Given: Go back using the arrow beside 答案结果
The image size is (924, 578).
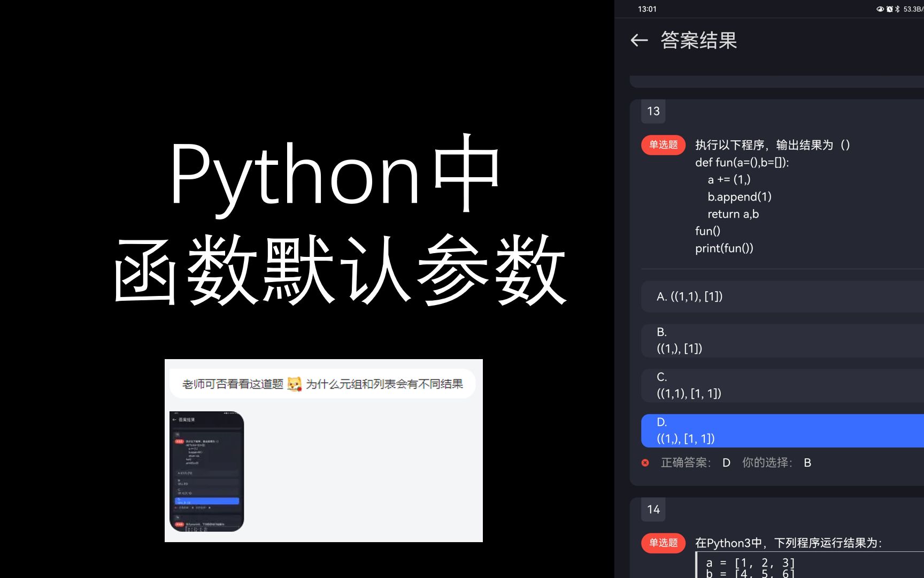Looking at the screenshot, I should 639,40.
